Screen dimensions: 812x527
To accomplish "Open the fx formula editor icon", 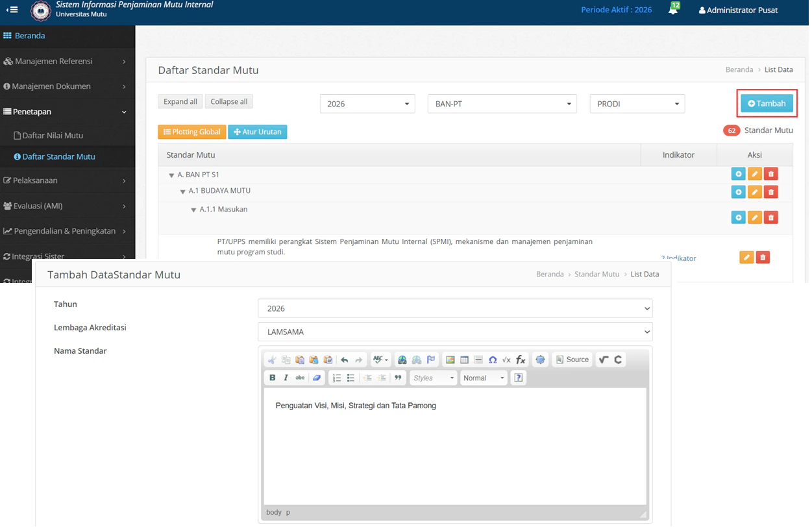I will coord(521,360).
